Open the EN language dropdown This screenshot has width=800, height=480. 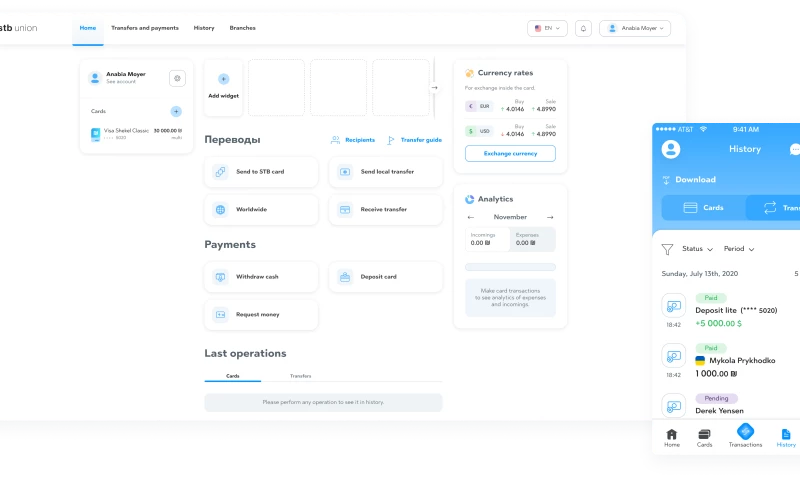(x=547, y=29)
